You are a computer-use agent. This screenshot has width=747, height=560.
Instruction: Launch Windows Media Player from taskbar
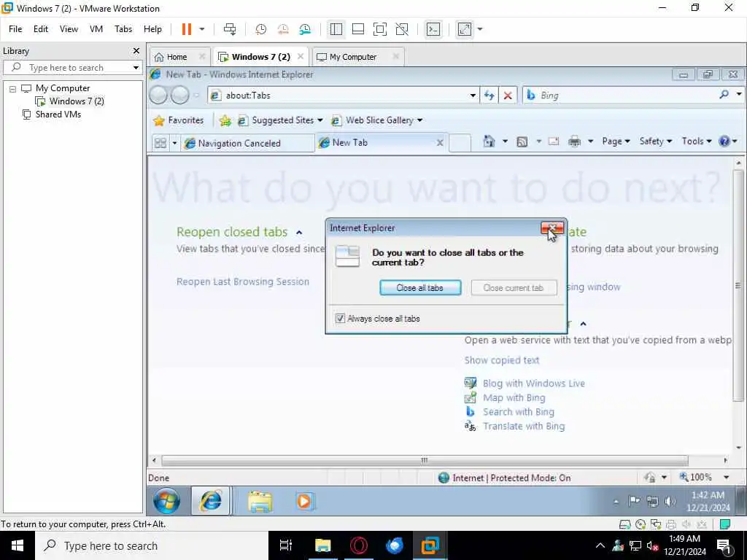pos(304,502)
